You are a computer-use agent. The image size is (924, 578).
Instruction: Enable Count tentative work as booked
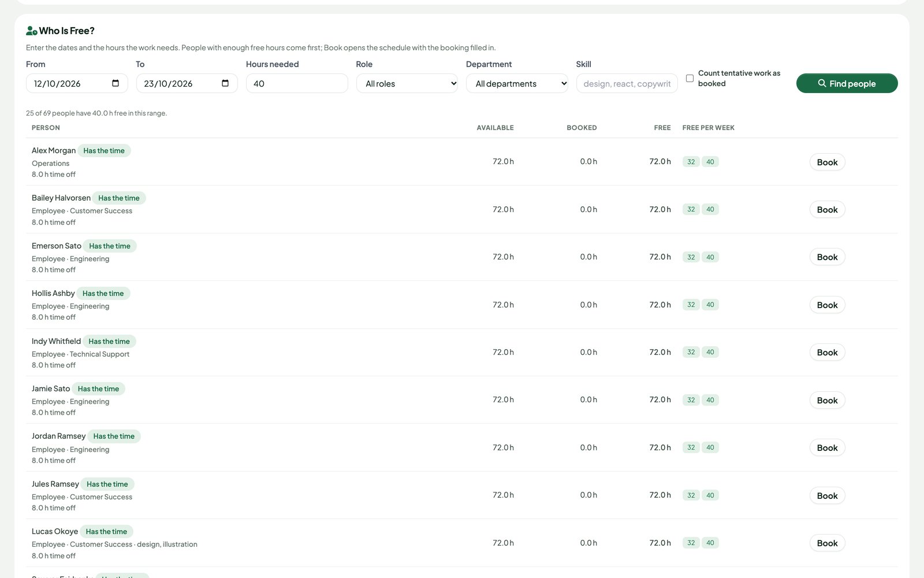[690, 78]
